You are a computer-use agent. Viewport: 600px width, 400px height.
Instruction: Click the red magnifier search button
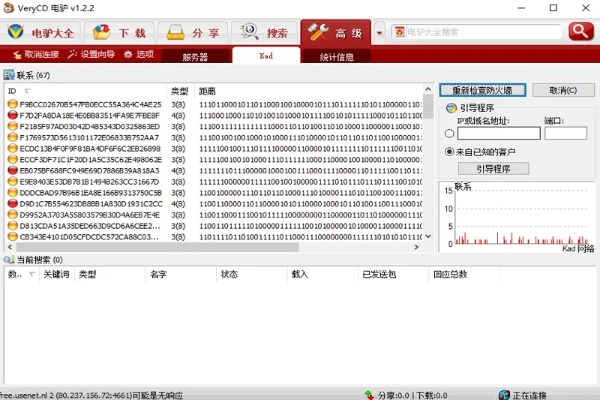(x=580, y=31)
